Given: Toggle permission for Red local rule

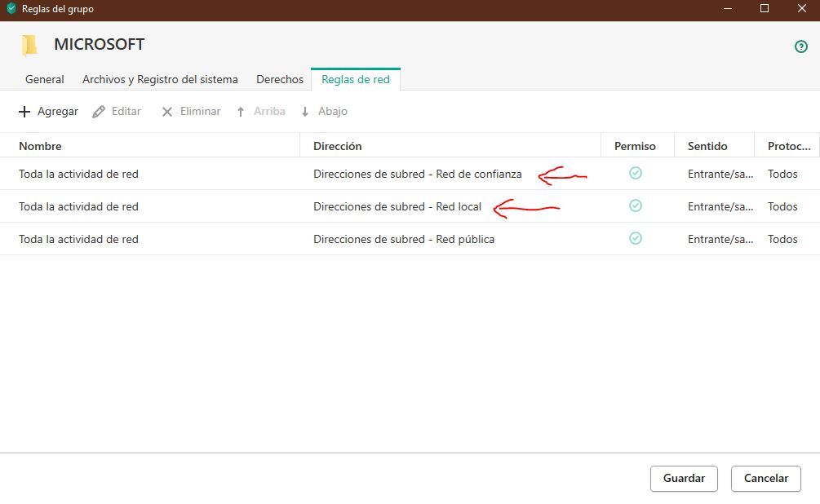Looking at the screenshot, I should click(636, 206).
